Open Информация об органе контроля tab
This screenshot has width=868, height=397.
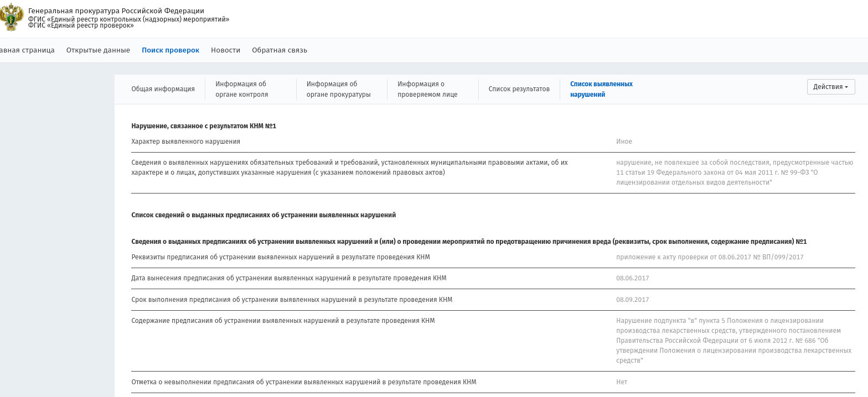tap(242, 89)
